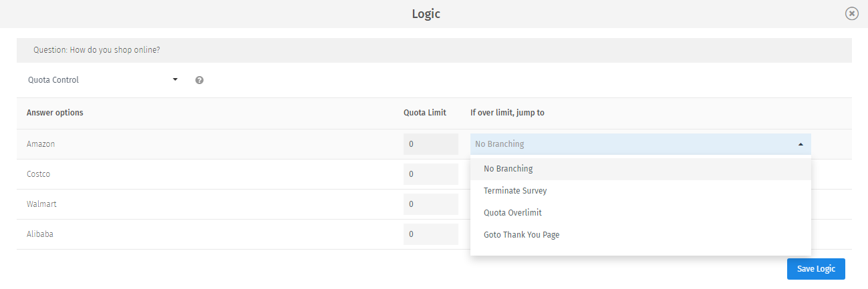Viewport: 868px width, 289px height.
Task: Pick Goto Thank You Page
Action: (x=521, y=235)
